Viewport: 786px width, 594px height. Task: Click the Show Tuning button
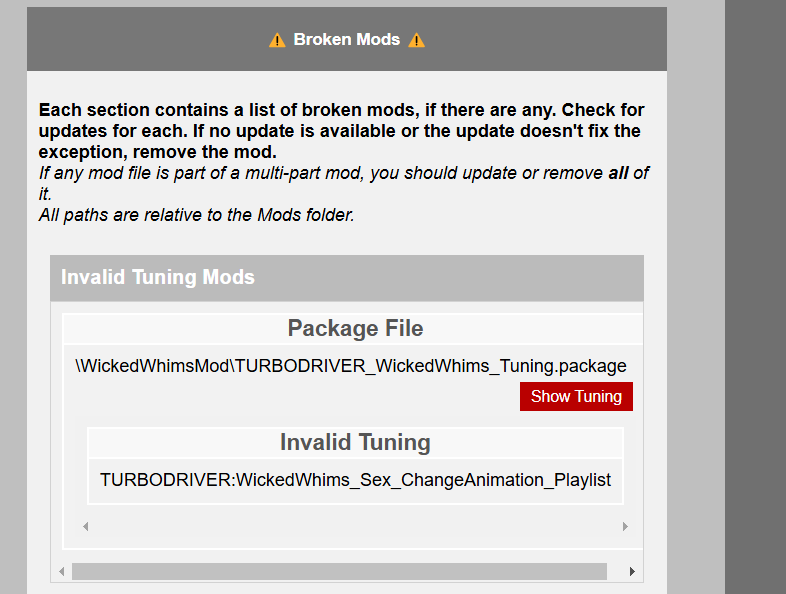(576, 397)
